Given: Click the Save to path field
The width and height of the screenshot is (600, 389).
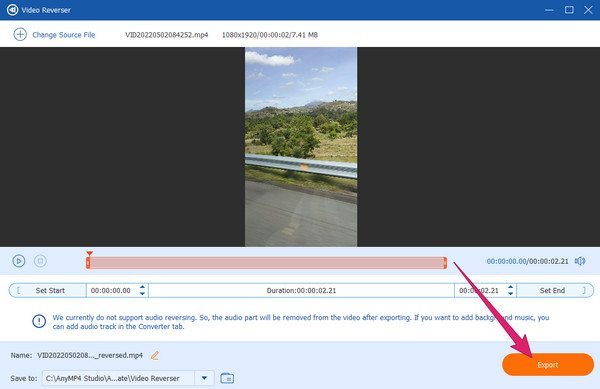Looking at the screenshot, I should click(x=118, y=378).
